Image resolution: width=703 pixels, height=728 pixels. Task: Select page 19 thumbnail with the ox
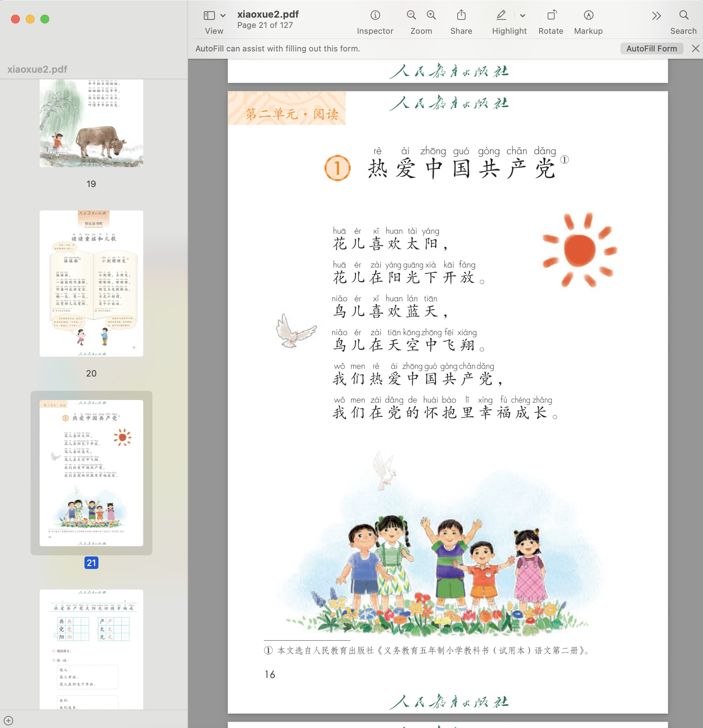click(x=91, y=123)
